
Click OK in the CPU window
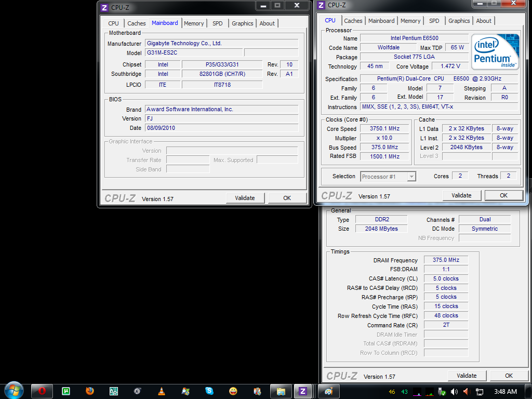[503, 195]
